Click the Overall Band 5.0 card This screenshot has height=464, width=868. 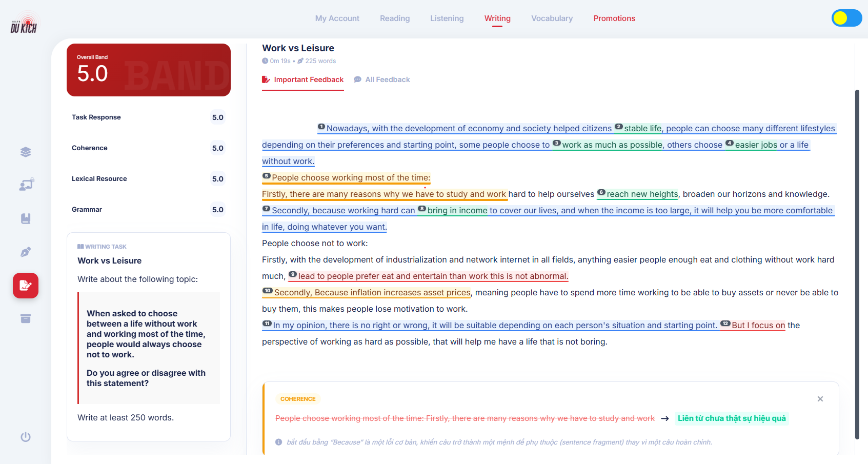click(149, 70)
